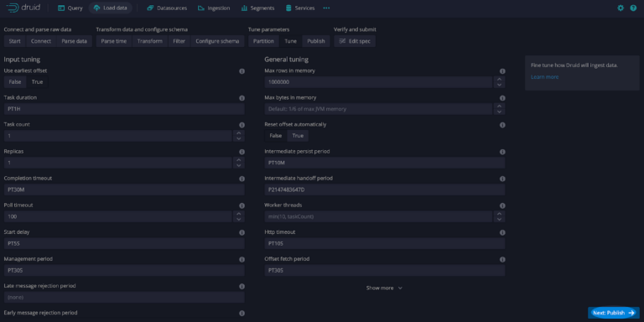
Task: Edit the Intermediate persist period PT10M field
Action: [384, 163]
